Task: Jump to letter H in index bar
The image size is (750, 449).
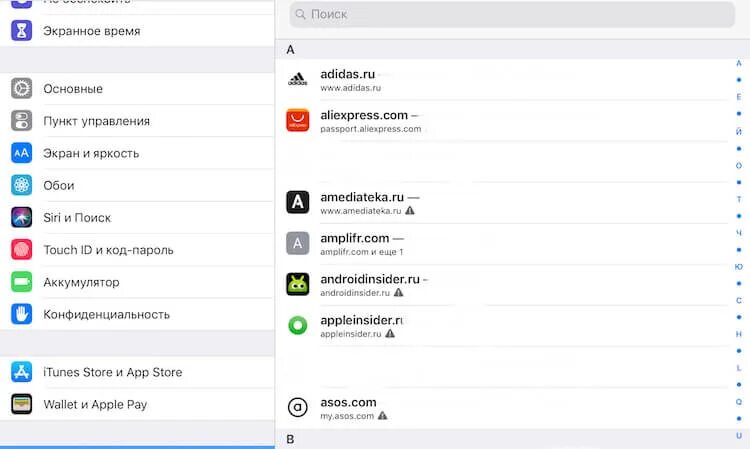Action: pyautogui.click(x=739, y=334)
